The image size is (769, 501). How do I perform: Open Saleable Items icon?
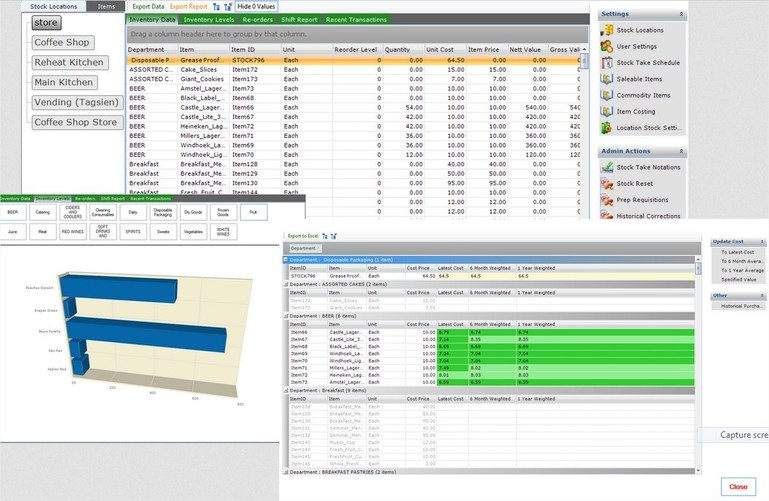tap(607, 79)
